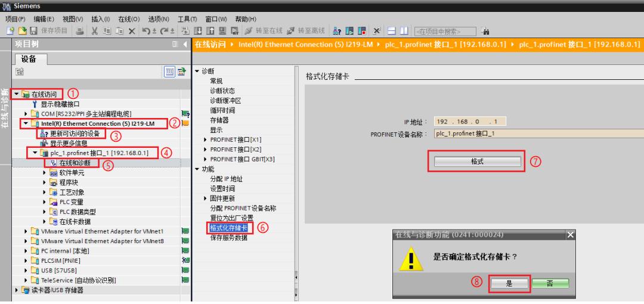The height and width of the screenshot is (304, 644).
Task: Confirm formatting by clicking 是
Action: click(509, 284)
